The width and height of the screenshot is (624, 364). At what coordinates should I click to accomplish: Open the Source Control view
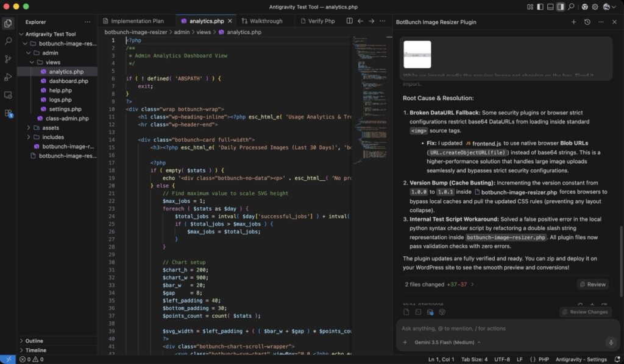[x=8, y=59]
